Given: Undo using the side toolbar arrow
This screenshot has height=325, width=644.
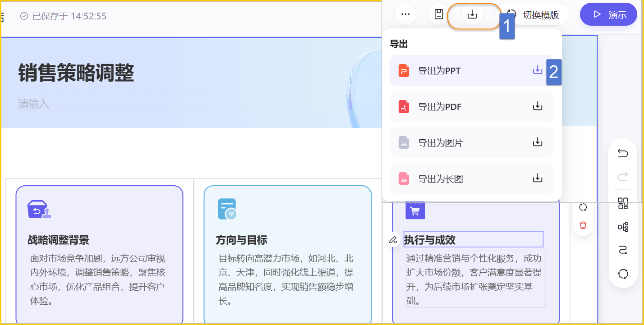Looking at the screenshot, I should [x=623, y=154].
